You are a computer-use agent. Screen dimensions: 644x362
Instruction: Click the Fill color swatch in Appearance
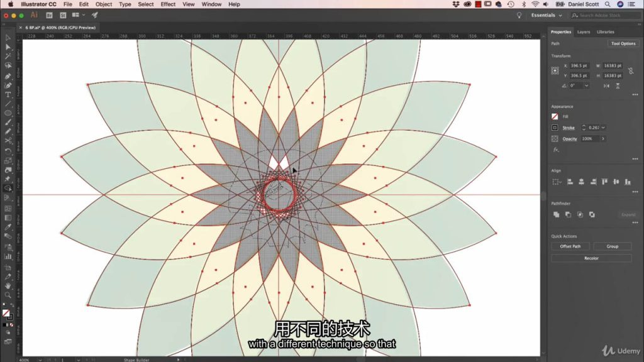(555, 116)
